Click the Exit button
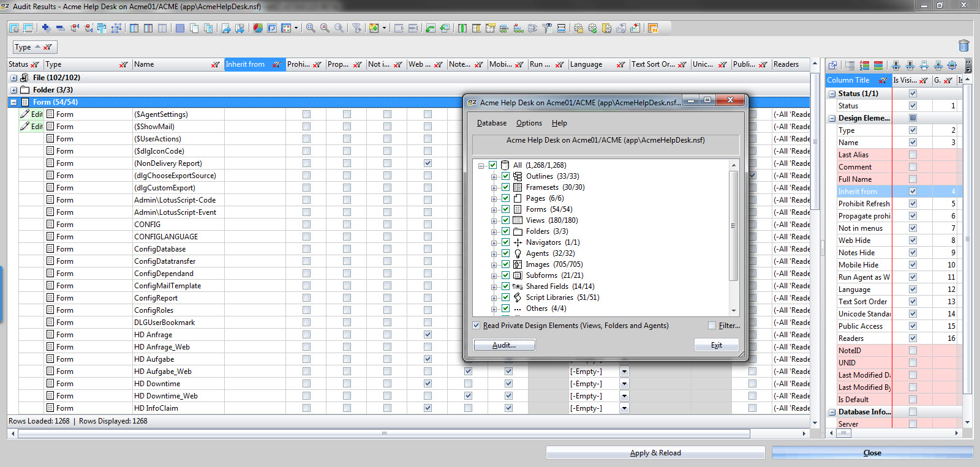 716,345
